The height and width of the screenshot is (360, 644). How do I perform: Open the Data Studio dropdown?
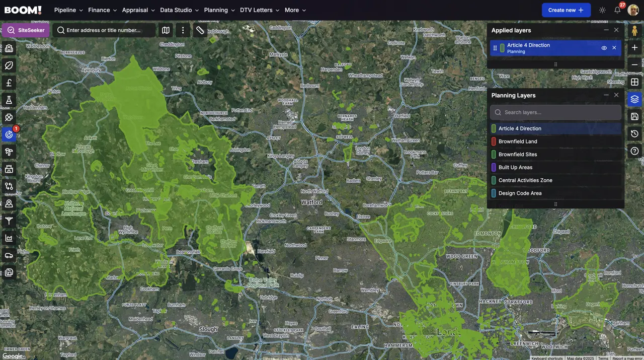pyautogui.click(x=179, y=10)
